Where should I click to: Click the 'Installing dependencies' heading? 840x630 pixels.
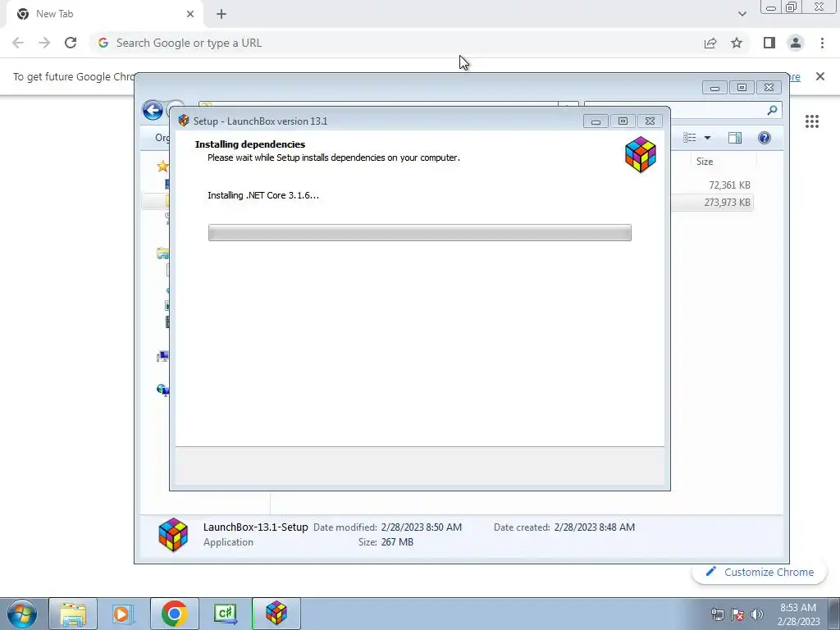(250, 144)
